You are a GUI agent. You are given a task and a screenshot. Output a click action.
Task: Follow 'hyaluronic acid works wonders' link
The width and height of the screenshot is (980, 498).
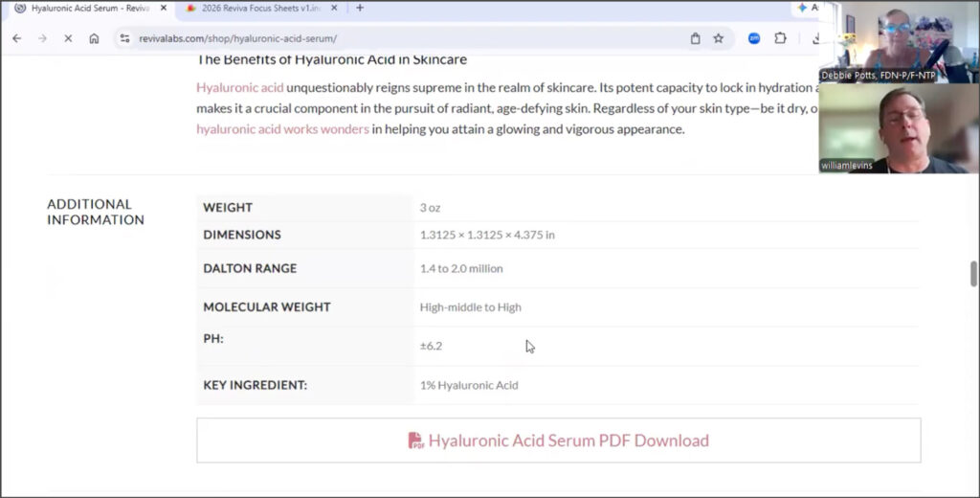coord(282,129)
